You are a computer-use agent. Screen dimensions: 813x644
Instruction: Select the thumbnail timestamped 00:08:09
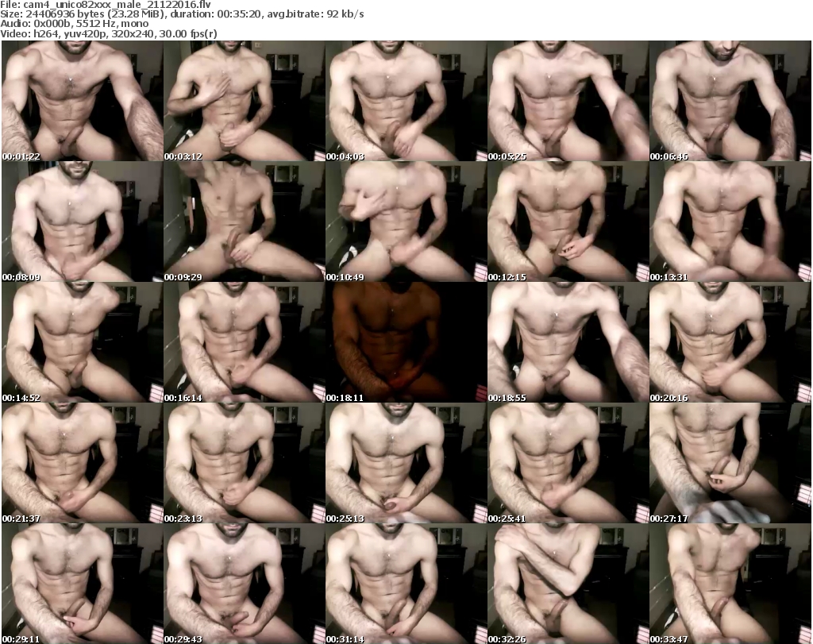coord(82,222)
